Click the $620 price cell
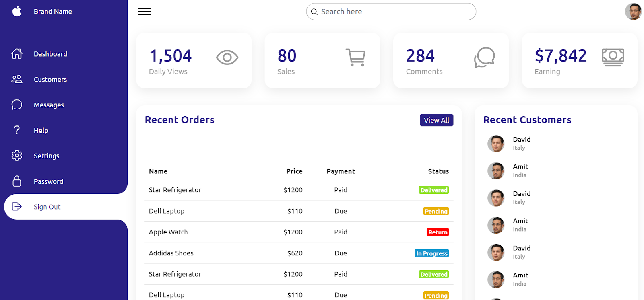This screenshot has width=644, height=300. click(295, 253)
